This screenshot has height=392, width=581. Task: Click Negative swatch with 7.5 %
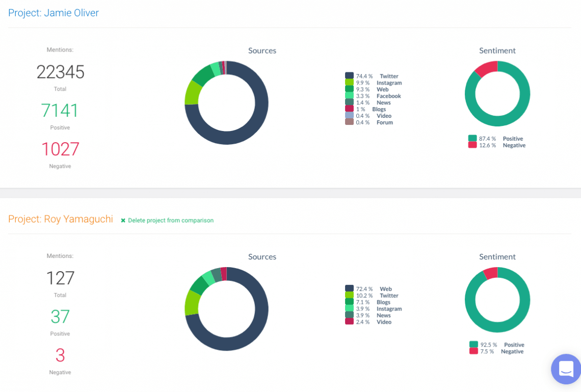click(x=473, y=351)
